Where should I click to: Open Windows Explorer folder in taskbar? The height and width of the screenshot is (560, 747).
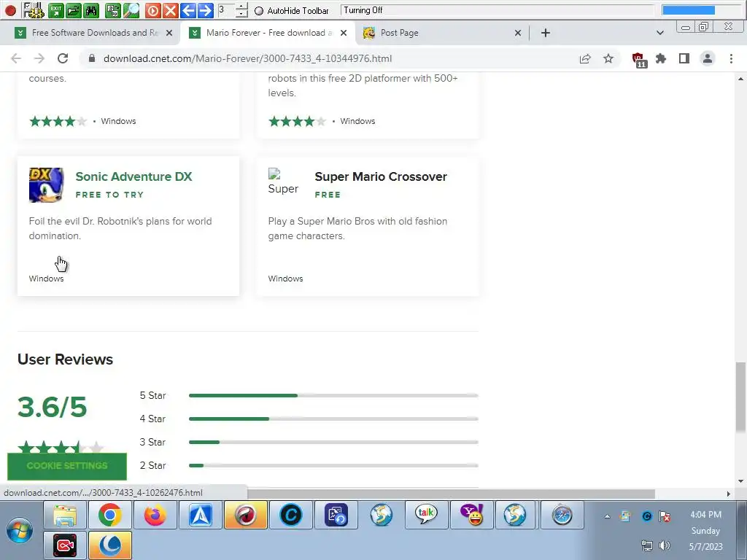point(65,515)
